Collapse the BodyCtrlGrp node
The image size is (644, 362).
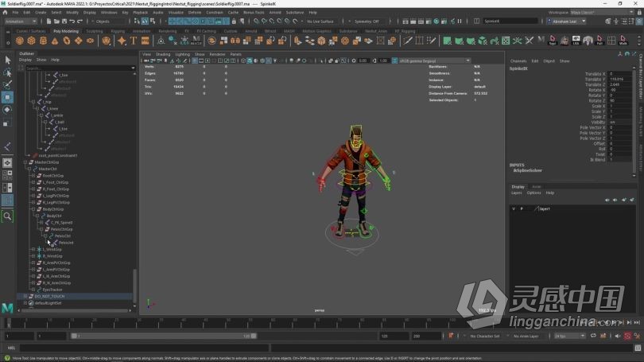pyautogui.click(x=33, y=209)
